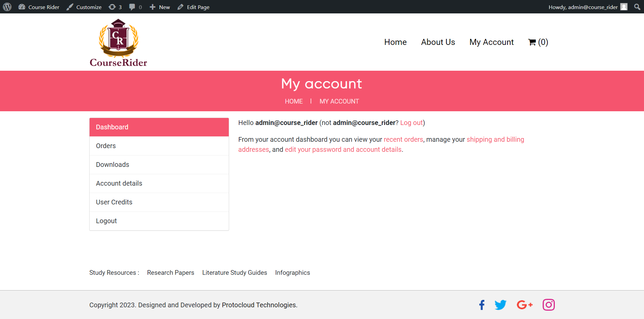Click the Log out link in greeting
This screenshot has height=319, width=644.
pyautogui.click(x=412, y=123)
